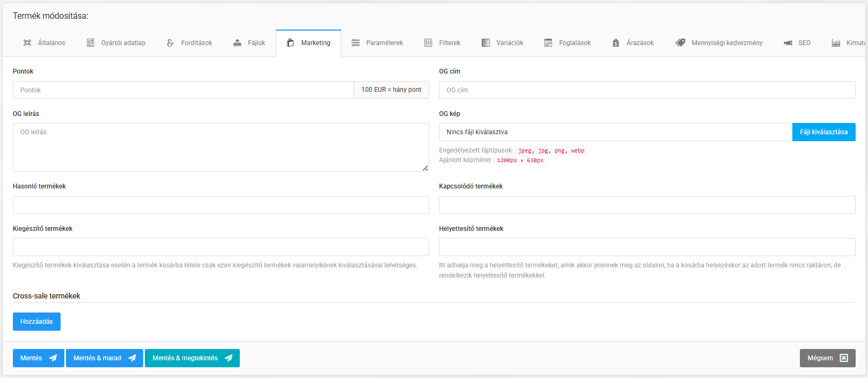Open the Variációk tab
This screenshot has height=378, width=868.
tap(503, 43)
